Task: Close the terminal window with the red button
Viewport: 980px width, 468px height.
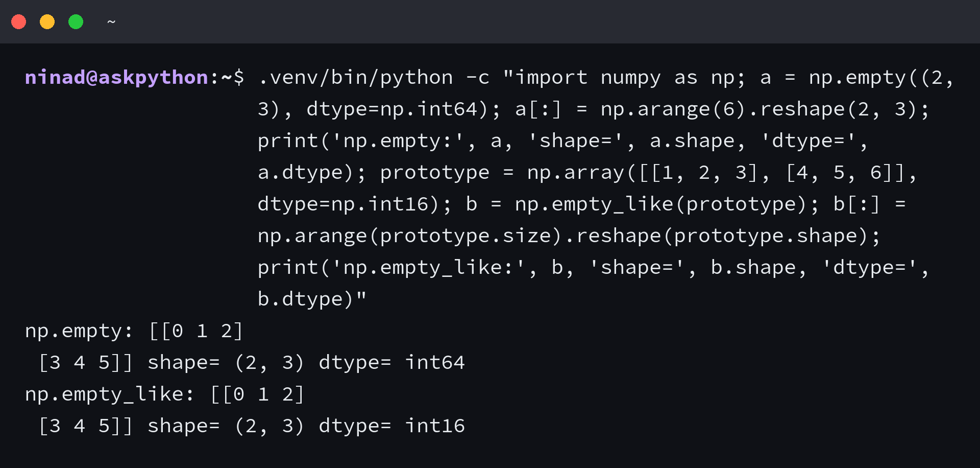Action: 19,22
